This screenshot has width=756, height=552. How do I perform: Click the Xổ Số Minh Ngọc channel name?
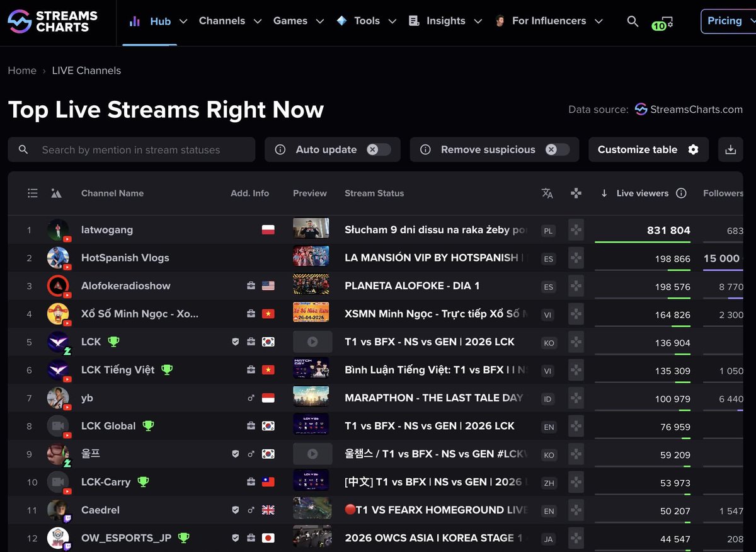click(140, 314)
